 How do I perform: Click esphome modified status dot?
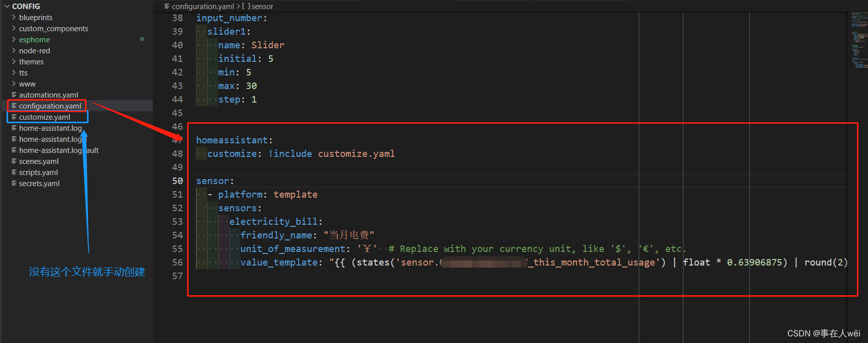[142, 39]
